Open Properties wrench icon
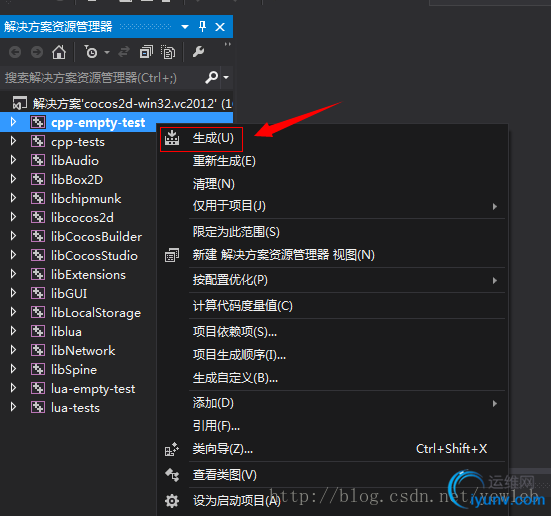551x516 pixels. tap(199, 52)
